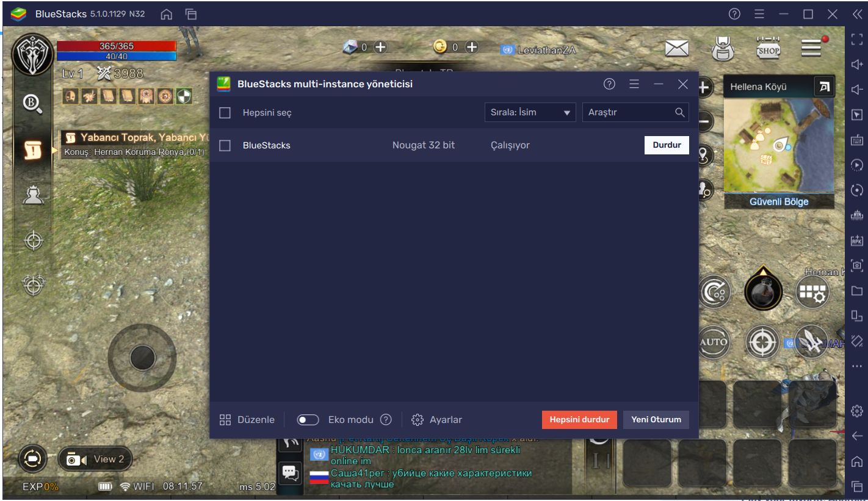Click volume up icon in BlueStacks sidebar
Viewport: 868px width, 501px height.
[856, 64]
